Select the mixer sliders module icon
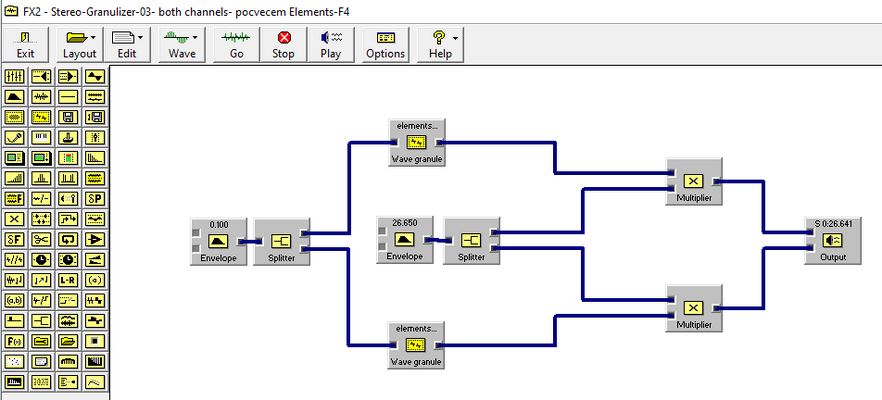The width and height of the screenshot is (882, 400). coord(14,77)
